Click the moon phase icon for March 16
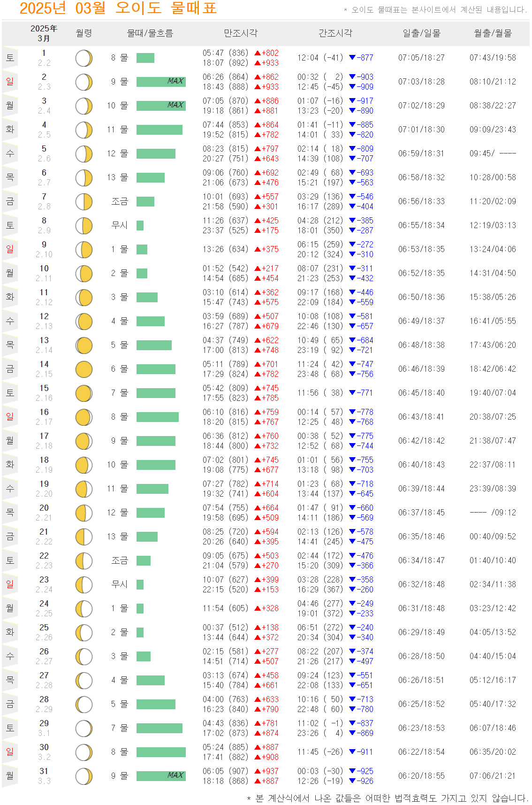 click(84, 417)
